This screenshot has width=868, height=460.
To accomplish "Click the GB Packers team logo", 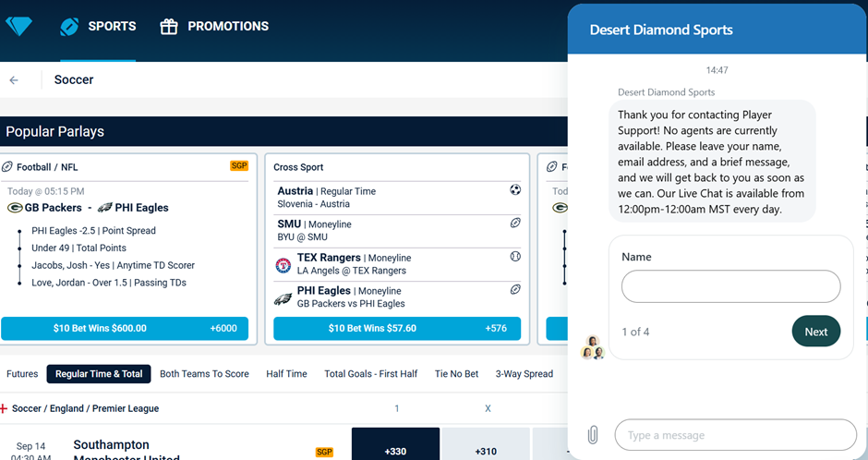I will tap(15, 208).
